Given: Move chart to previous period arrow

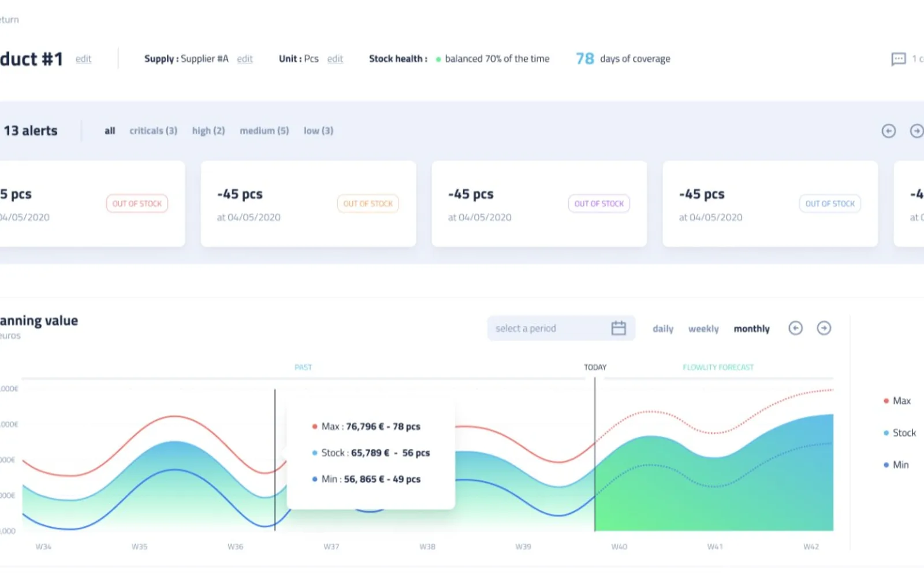Looking at the screenshot, I should tap(796, 328).
